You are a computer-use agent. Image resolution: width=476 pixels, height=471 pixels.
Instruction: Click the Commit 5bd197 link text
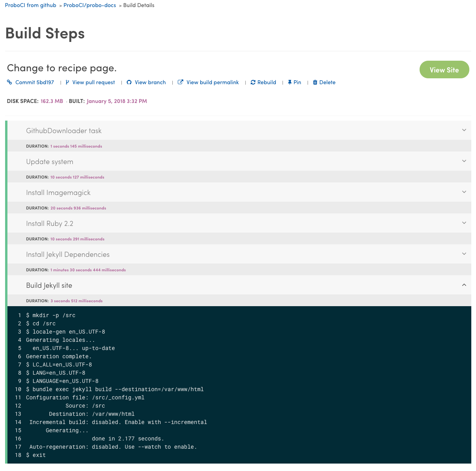coord(34,82)
